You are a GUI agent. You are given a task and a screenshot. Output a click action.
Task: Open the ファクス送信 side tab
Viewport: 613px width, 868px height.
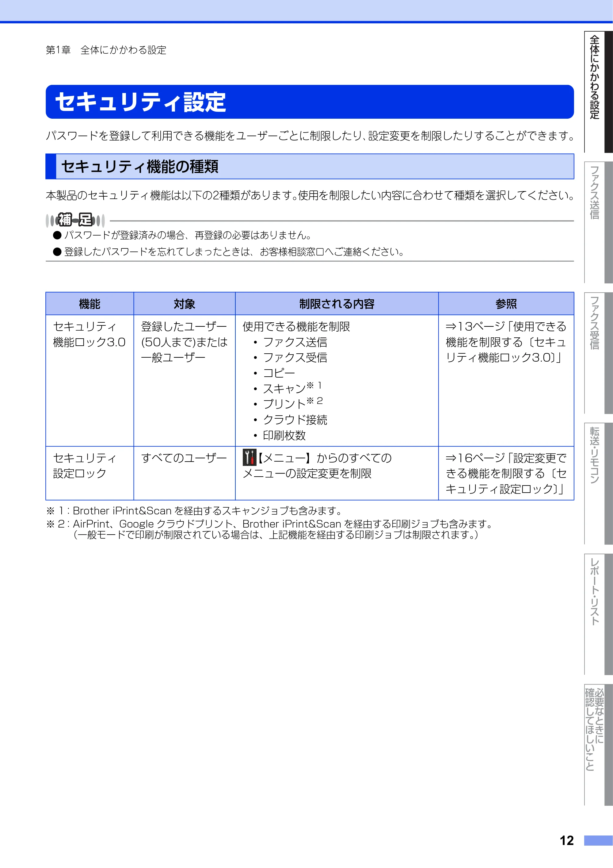pos(598,222)
